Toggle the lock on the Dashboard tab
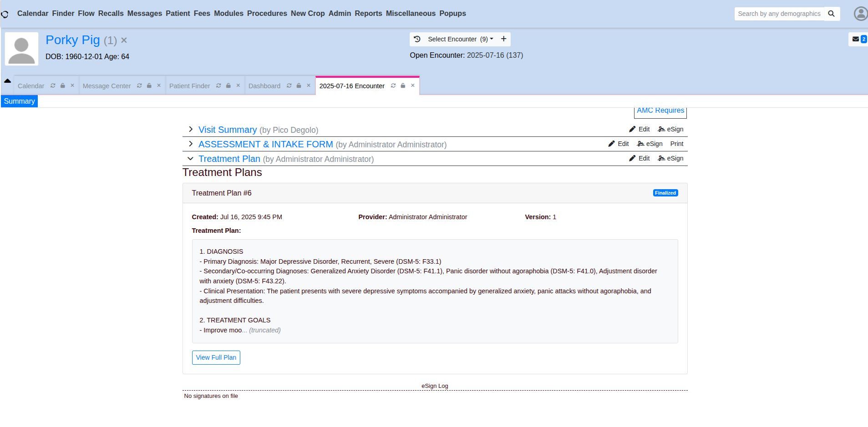 pos(299,85)
